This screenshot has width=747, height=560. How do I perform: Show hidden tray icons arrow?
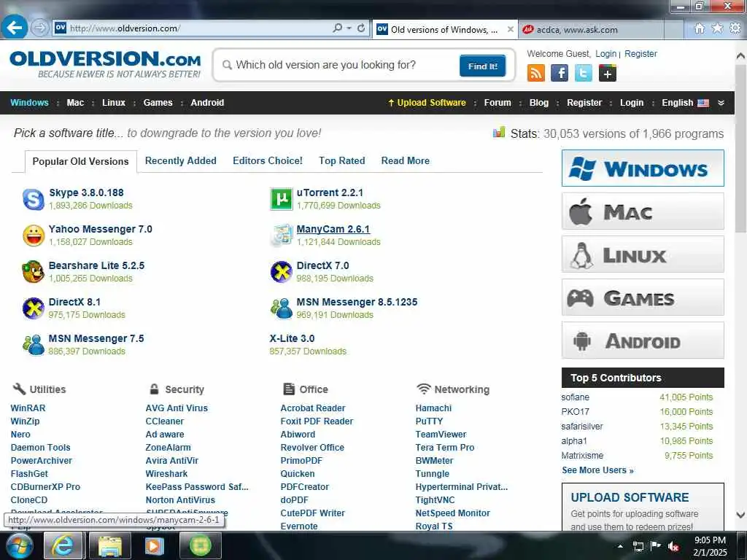[x=620, y=547]
